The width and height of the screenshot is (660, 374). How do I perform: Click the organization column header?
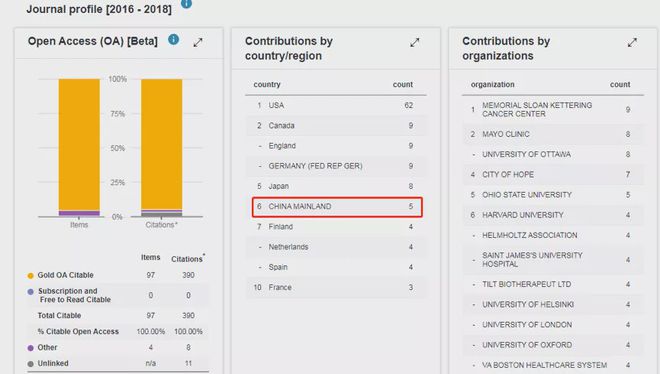pos(492,84)
